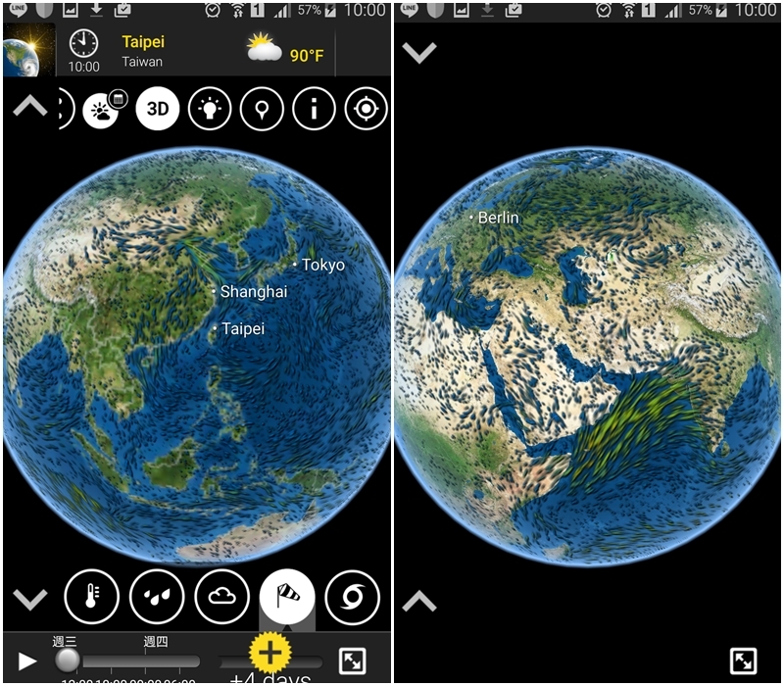
Task: Tap the lightbulb day/night lighting icon
Action: pyautogui.click(x=210, y=109)
